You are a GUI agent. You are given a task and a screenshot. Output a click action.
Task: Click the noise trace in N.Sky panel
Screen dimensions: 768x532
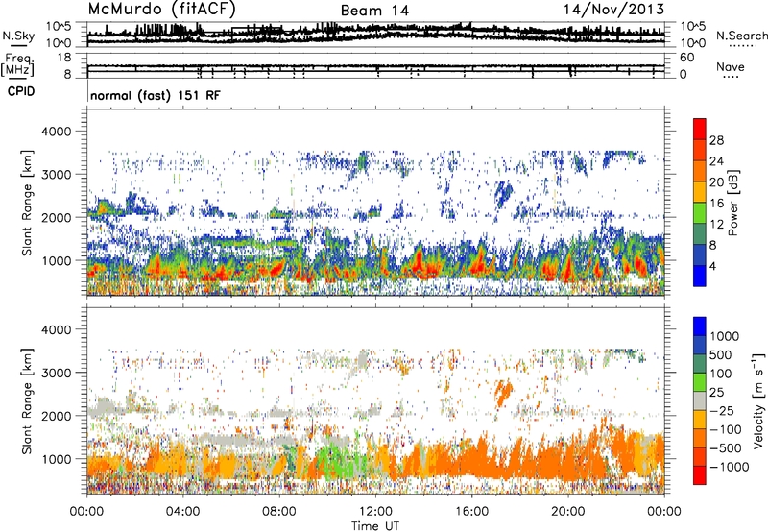click(375, 34)
